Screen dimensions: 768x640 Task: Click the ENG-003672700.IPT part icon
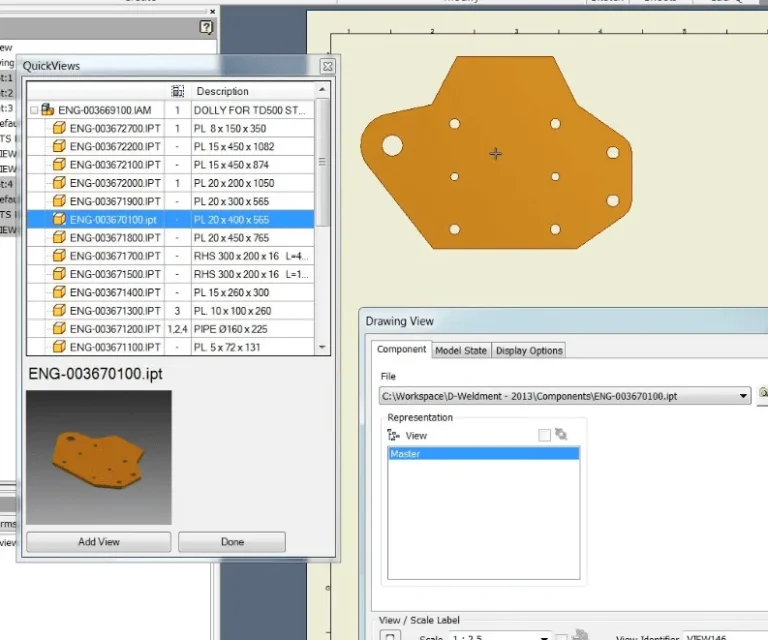click(x=59, y=128)
